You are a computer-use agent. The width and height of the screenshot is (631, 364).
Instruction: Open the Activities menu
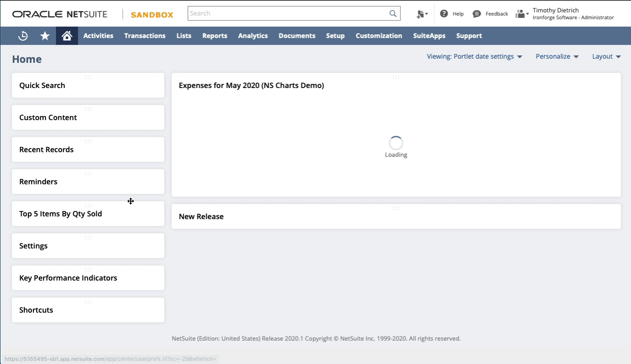click(98, 36)
